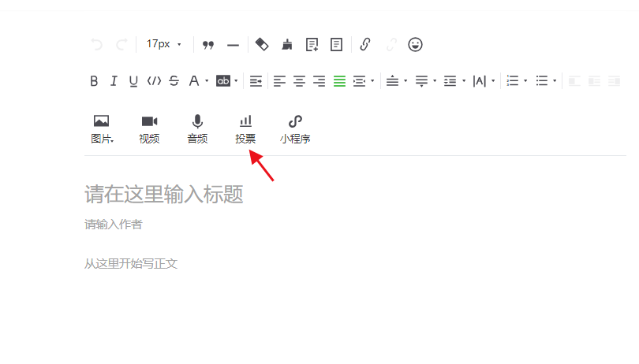This screenshot has height=364, width=639.
Task: Select the clear formatting eraser icon
Action: coord(263,45)
